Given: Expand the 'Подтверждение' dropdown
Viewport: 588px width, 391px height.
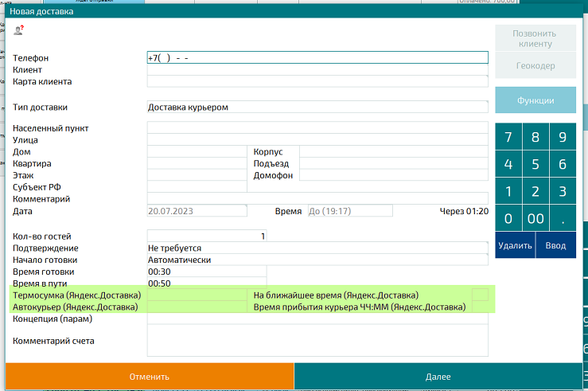Looking at the screenshot, I should coord(317,248).
